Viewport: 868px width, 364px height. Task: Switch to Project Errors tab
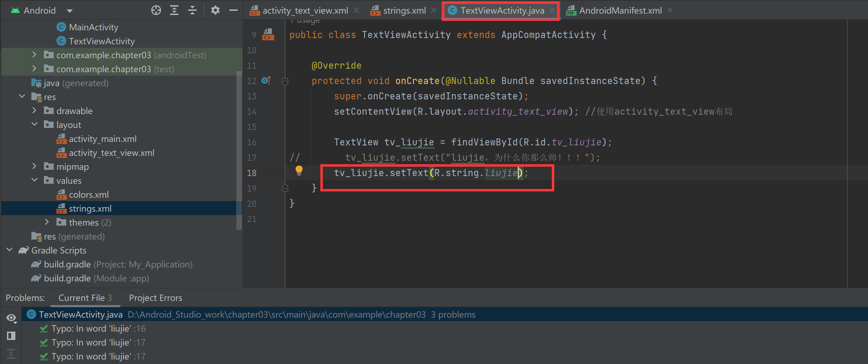(x=155, y=298)
